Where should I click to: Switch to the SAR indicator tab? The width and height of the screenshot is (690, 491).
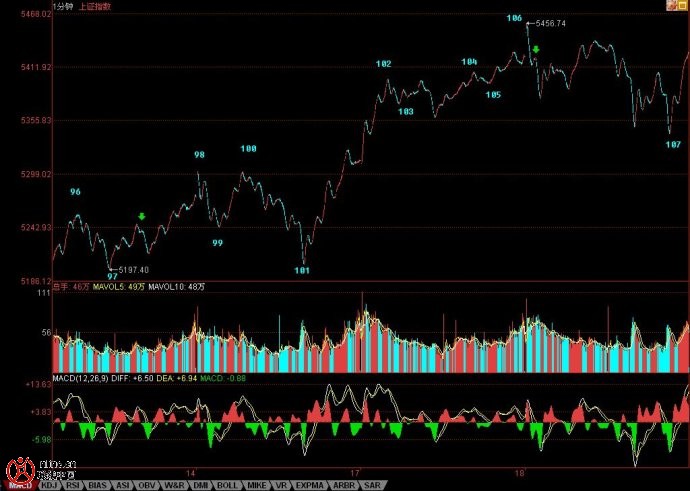tap(371, 485)
